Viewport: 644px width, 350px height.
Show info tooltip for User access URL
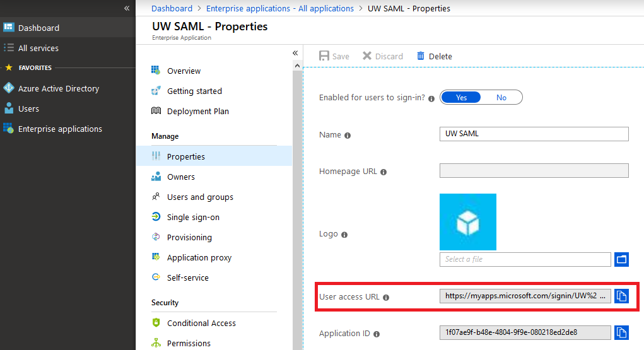pos(385,298)
